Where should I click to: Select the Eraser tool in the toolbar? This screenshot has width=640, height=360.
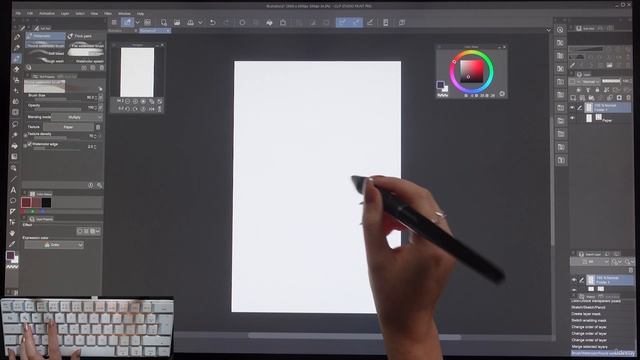(x=16, y=69)
